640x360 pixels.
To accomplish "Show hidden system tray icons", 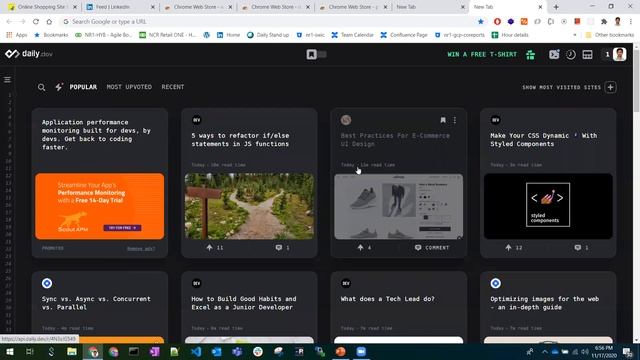I will pyautogui.click(x=544, y=351).
